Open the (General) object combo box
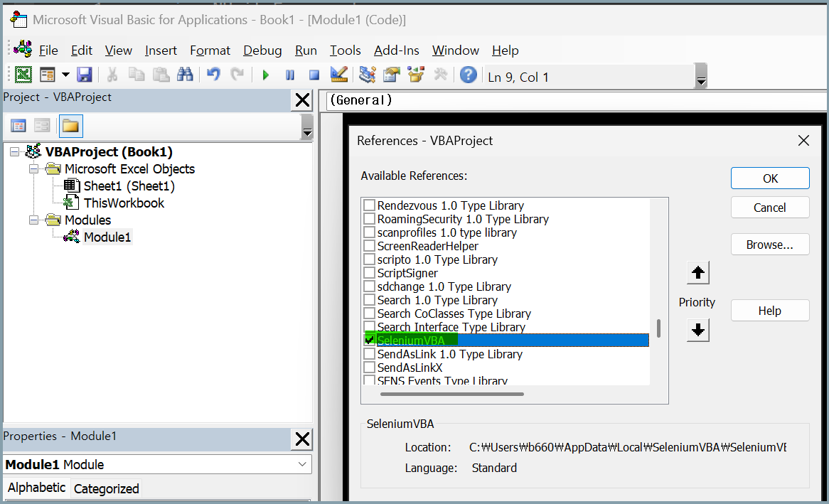 click(x=577, y=100)
